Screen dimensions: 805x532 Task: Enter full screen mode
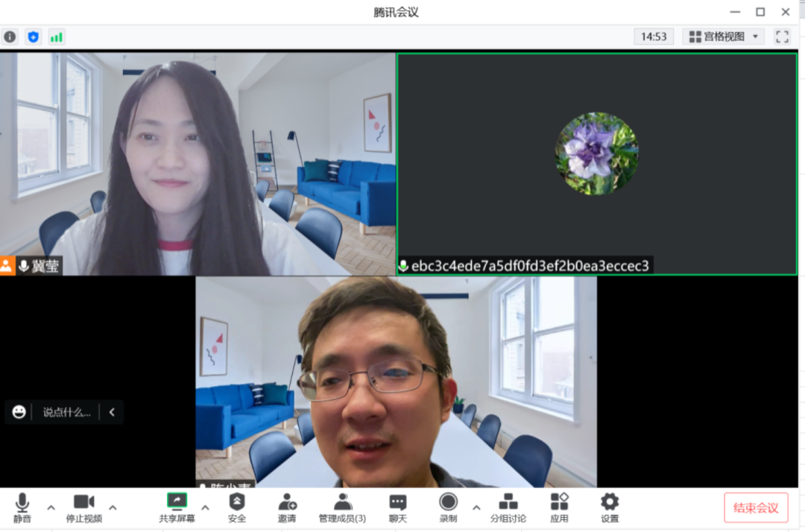(782, 37)
